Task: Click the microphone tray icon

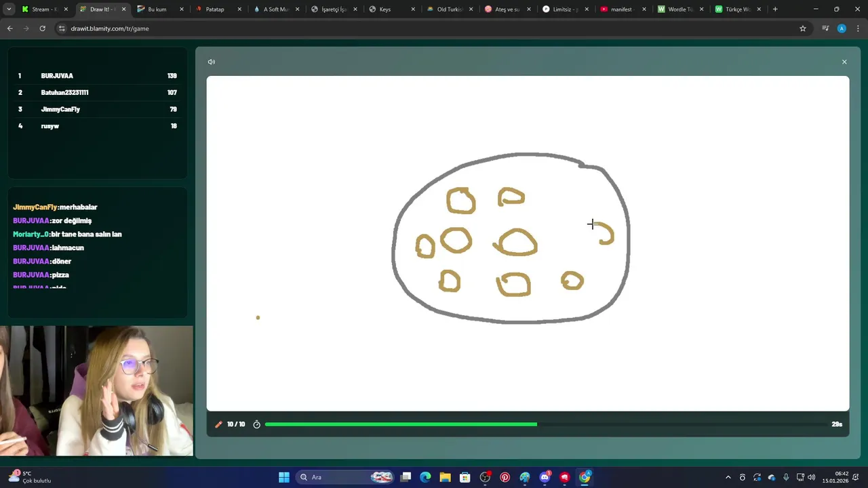Action: click(x=786, y=477)
